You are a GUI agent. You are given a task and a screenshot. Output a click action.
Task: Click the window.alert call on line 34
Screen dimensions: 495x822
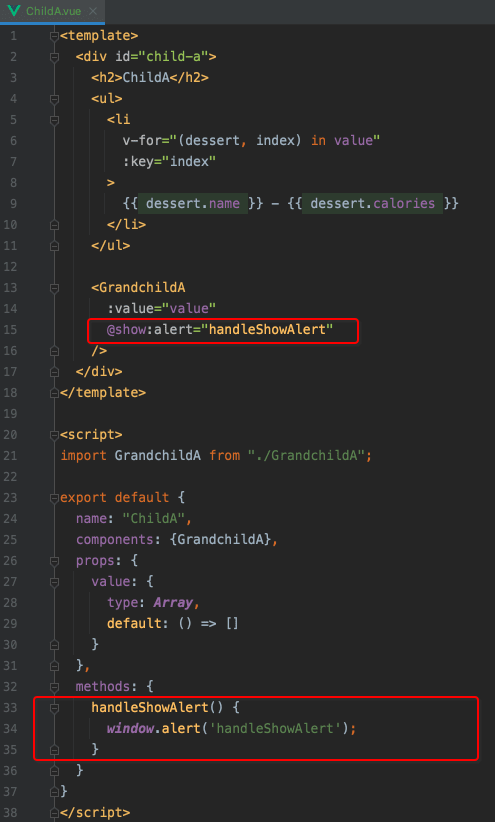pos(154,728)
